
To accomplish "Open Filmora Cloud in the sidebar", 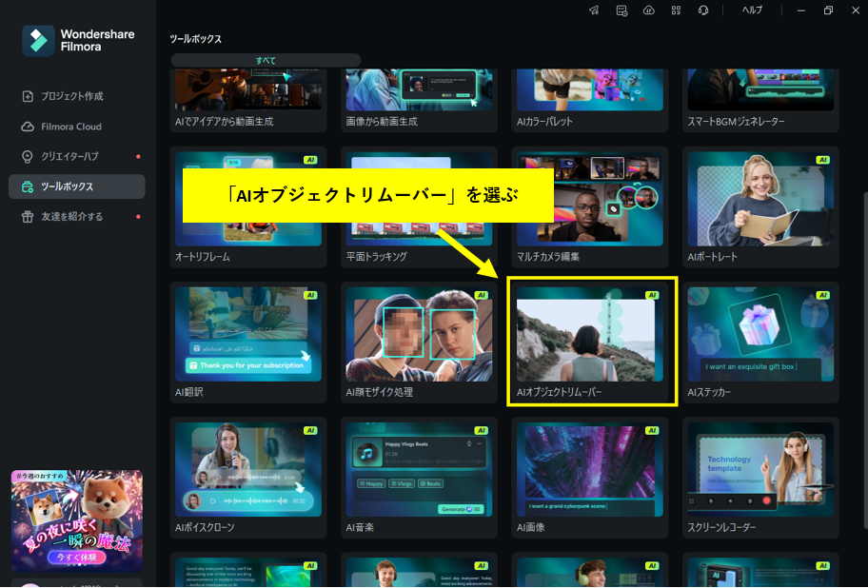I will coord(77,127).
